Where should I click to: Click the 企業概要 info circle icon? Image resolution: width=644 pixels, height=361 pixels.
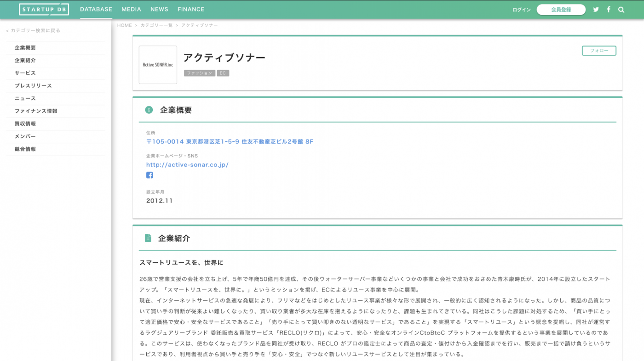pyautogui.click(x=149, y=110)
